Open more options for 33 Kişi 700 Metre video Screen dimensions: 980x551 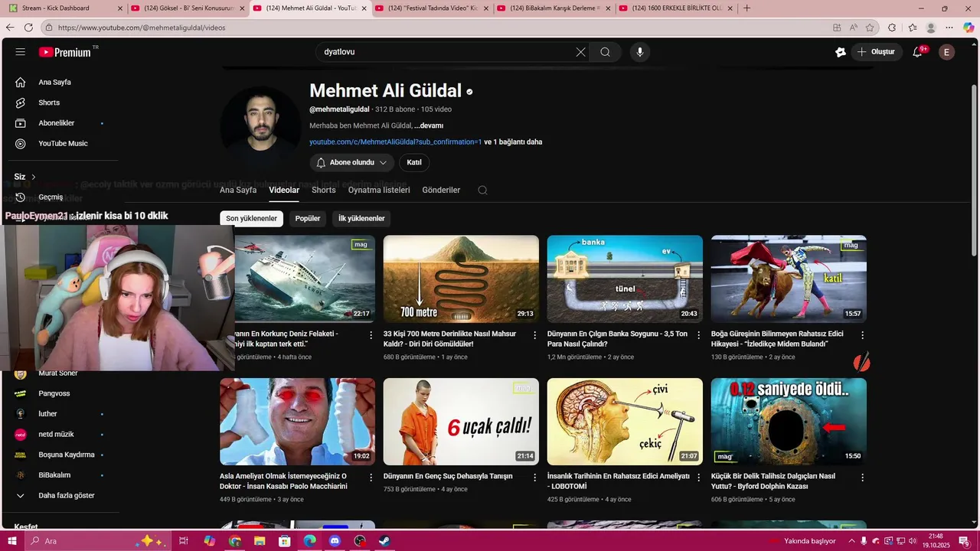(535, 335)
